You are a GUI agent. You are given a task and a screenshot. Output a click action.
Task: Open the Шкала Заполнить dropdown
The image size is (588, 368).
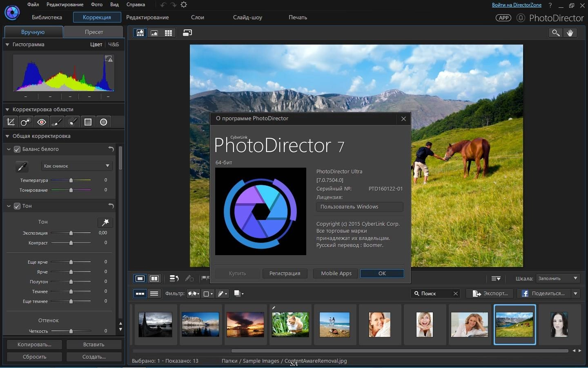point(558,278)
